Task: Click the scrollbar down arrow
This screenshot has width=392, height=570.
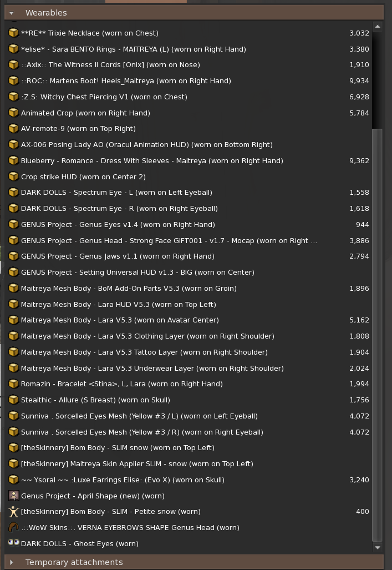Action: [x=378, y=547]
